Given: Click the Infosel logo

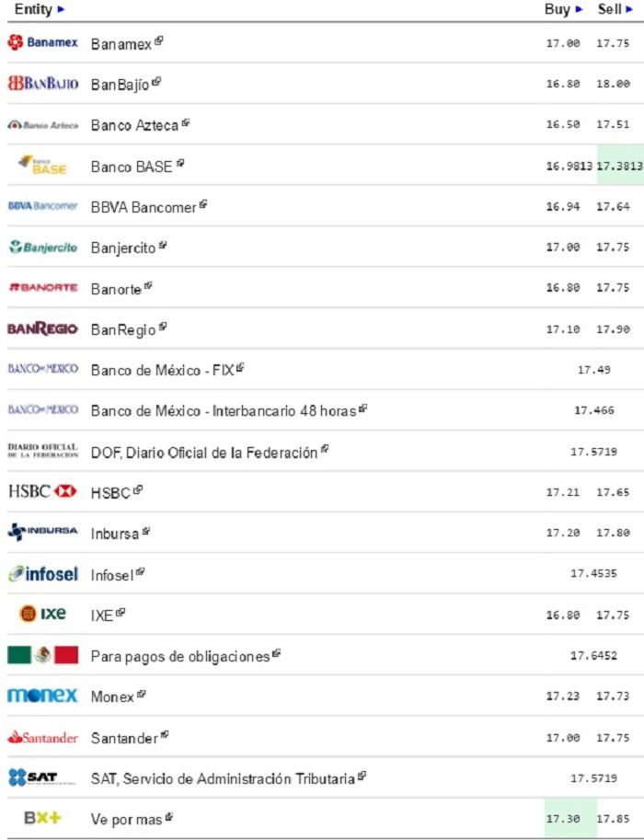Looking at the screenshot, I should (x=42, y=574).
